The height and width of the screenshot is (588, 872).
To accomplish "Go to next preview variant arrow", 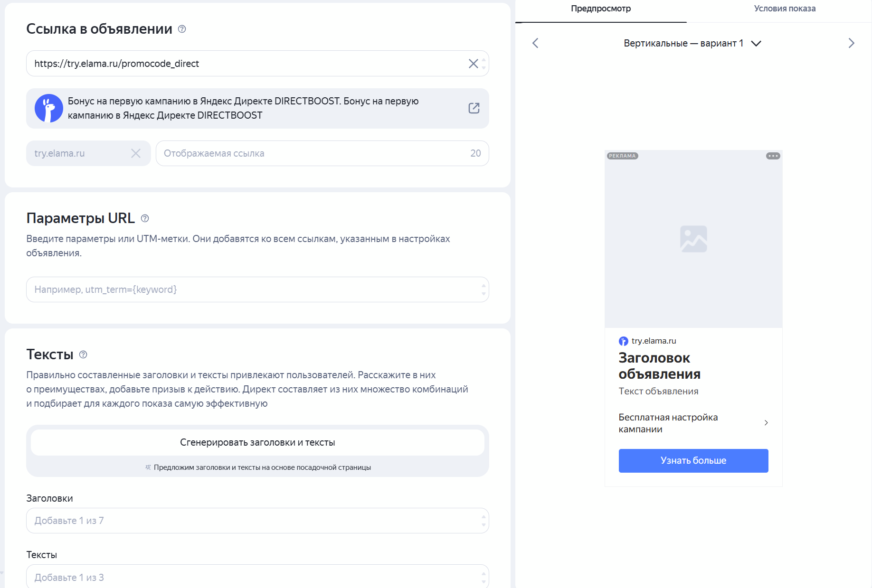I will pyautogui.click(x=851, y=43).
